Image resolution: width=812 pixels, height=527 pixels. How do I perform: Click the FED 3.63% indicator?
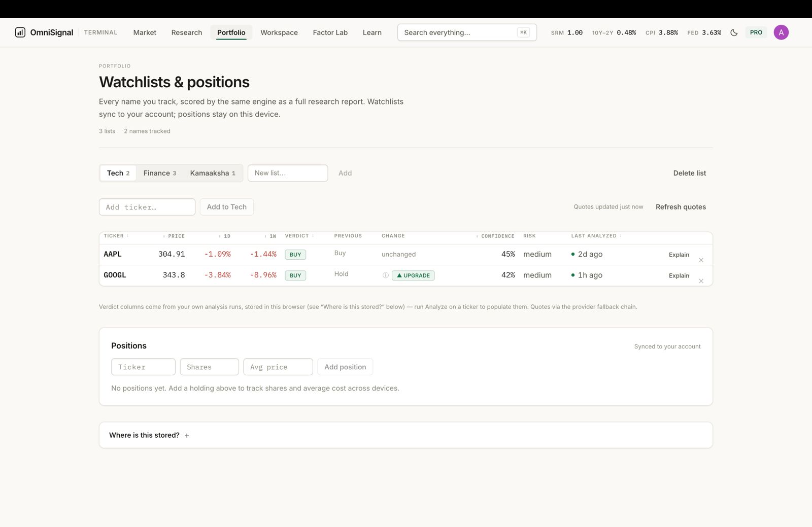(x=704, y=32)
